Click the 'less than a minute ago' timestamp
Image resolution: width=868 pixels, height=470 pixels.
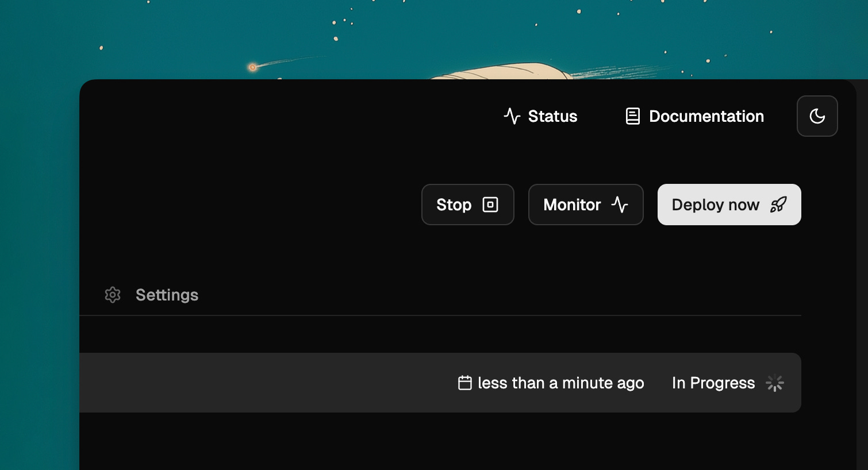pos(561,383)
